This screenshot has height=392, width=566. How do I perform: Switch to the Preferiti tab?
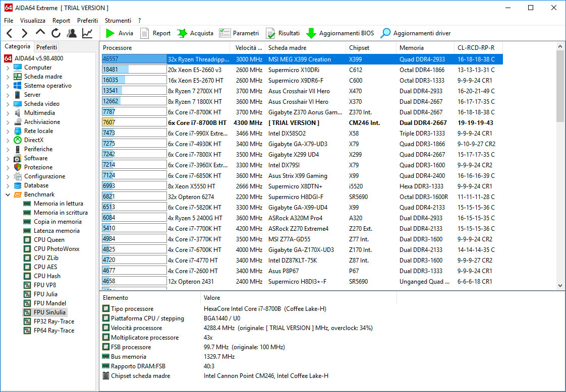click(x=47, y=47)
